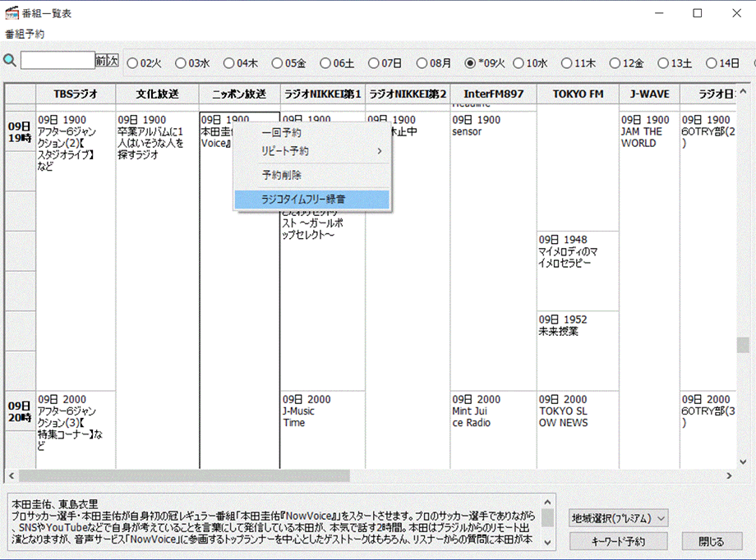Click the description box scroll up arrow
The image size is (756, 560).
click(x=547, y=503)
